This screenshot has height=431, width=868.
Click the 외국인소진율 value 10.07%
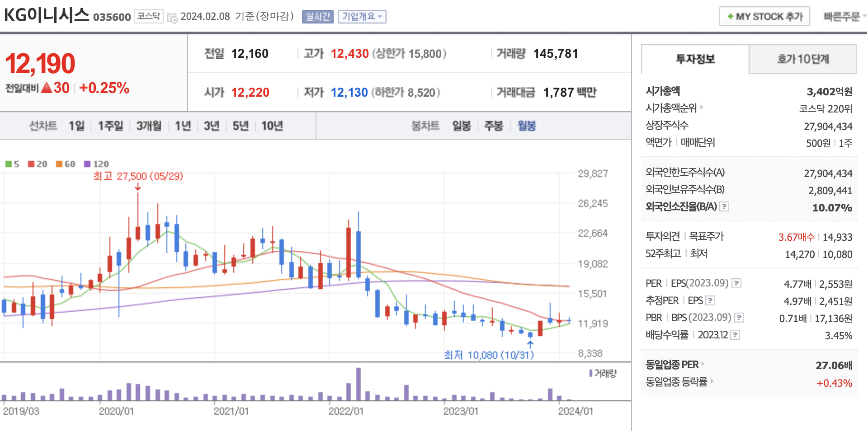point(832,208)
